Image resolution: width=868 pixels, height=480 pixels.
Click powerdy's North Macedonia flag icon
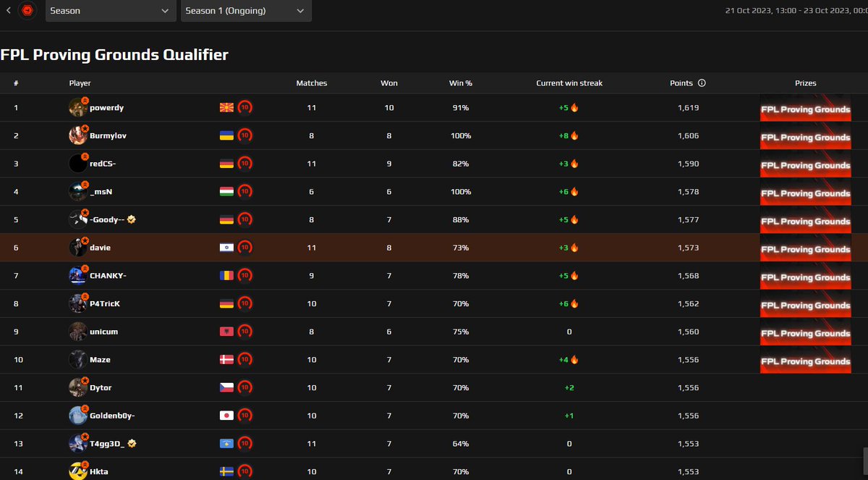tap(226, 108)
